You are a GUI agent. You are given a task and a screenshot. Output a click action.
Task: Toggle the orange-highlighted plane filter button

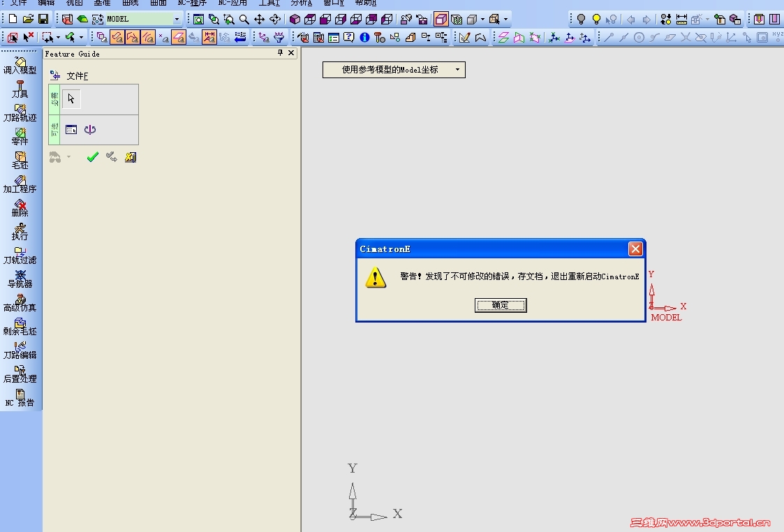pyautogui.click(x=179, y=38)
